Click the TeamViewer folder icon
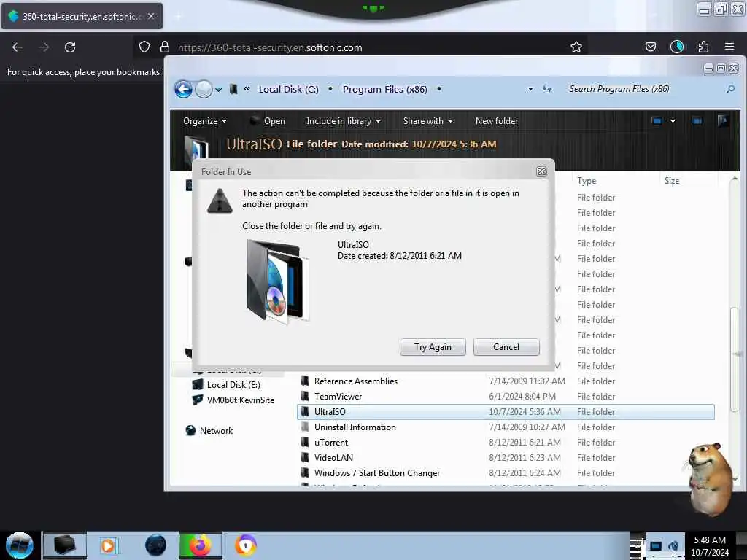The height and width of the screenshot is (560, 747). click(305, 396)
